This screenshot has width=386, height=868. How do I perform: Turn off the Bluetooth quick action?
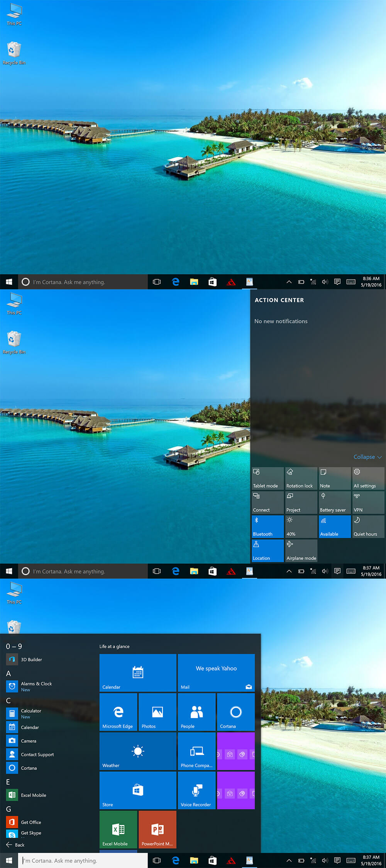tap(267, 527)
